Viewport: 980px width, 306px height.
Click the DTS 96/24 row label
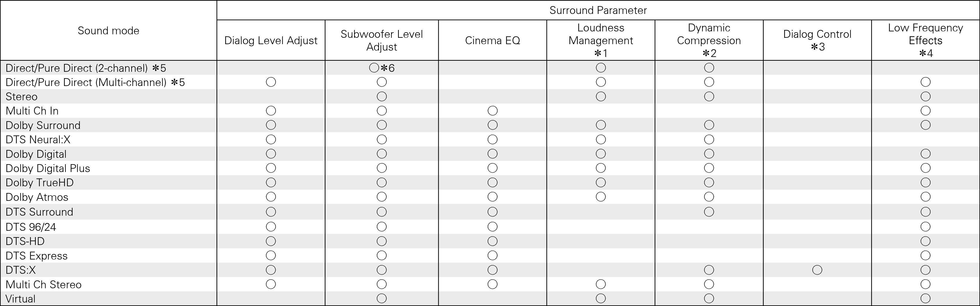[x=31, y=227]
